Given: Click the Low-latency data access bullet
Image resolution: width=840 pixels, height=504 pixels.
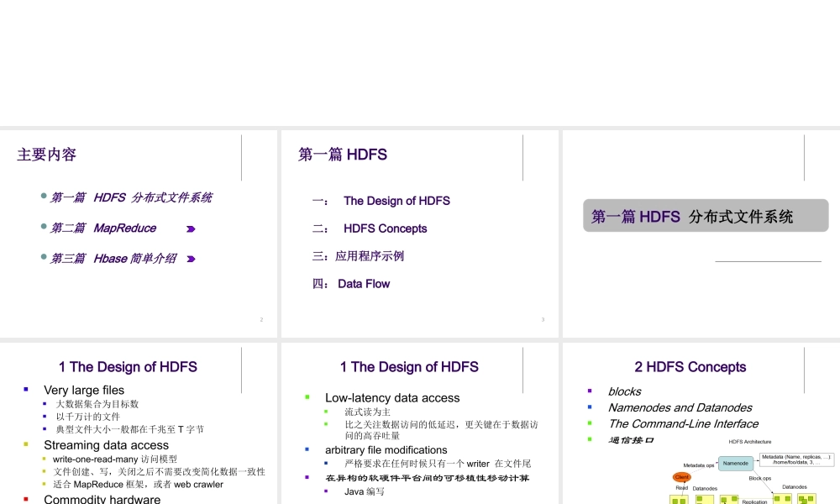Looking at the screenshot, I should tap(392, 398).
